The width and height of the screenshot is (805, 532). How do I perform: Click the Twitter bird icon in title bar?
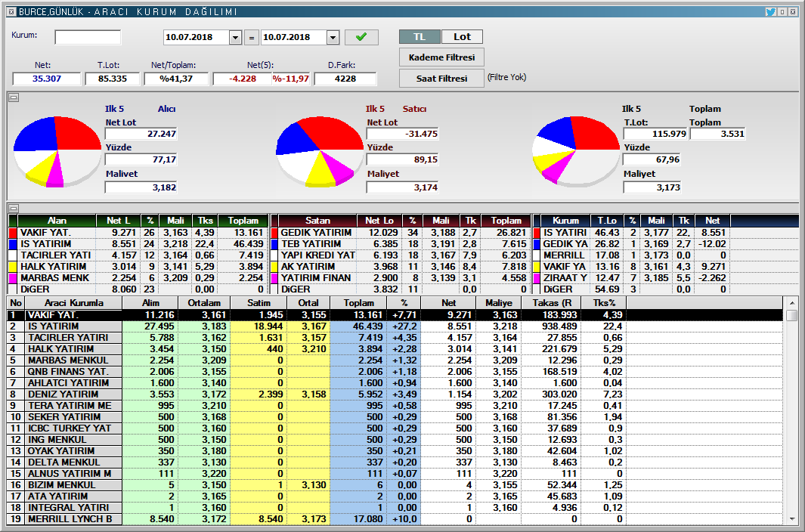770,11
